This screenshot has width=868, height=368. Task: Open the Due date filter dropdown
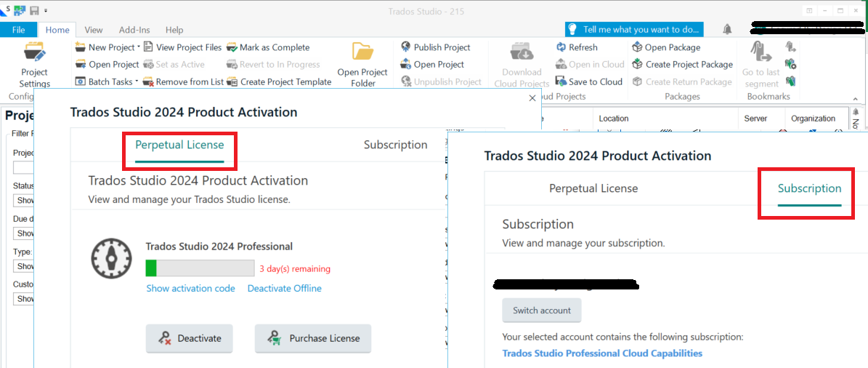click(x=24, y=233)
